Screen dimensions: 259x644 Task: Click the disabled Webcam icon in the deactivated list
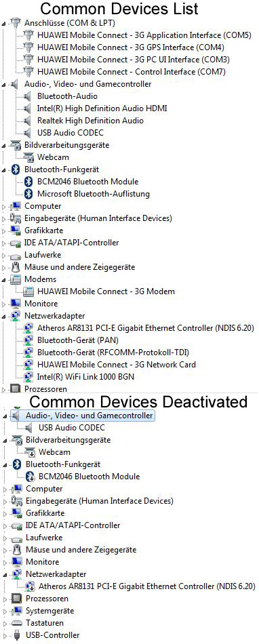(30, 452)
